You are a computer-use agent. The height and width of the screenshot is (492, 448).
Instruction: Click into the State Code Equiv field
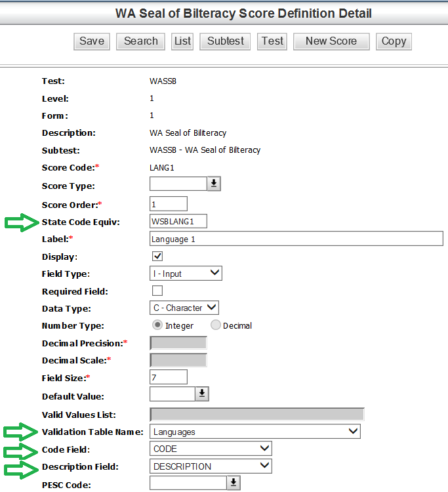click(178, 221)
